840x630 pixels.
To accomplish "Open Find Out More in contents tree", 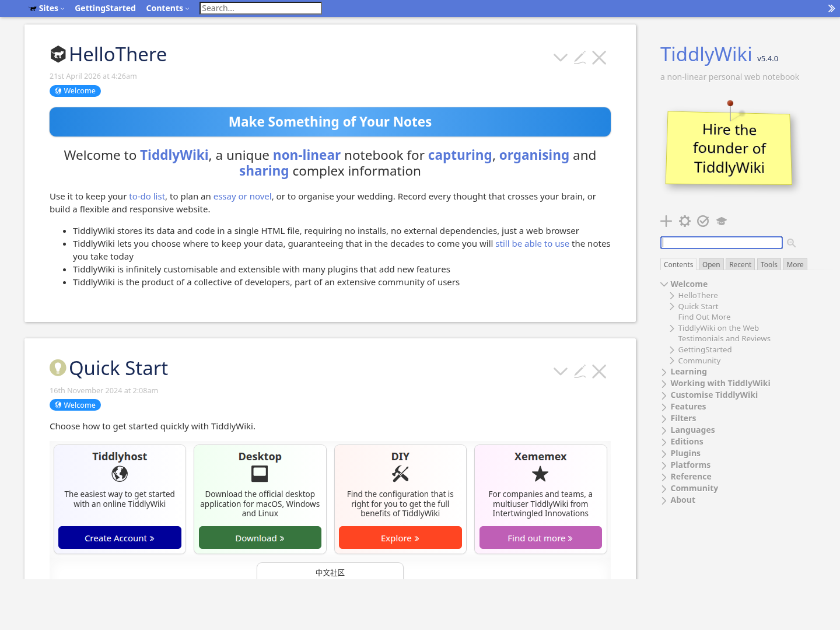I will (x=704, y=317).
